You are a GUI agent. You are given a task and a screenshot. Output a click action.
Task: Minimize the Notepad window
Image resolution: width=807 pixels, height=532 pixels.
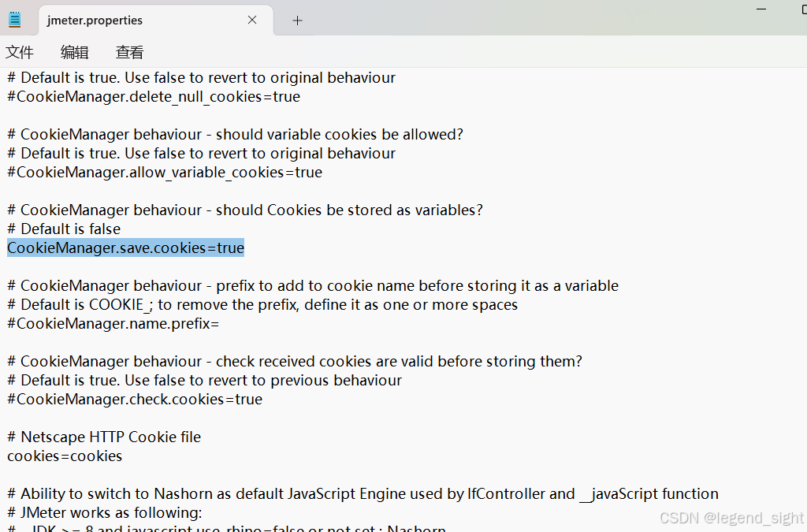pos(761,9)
